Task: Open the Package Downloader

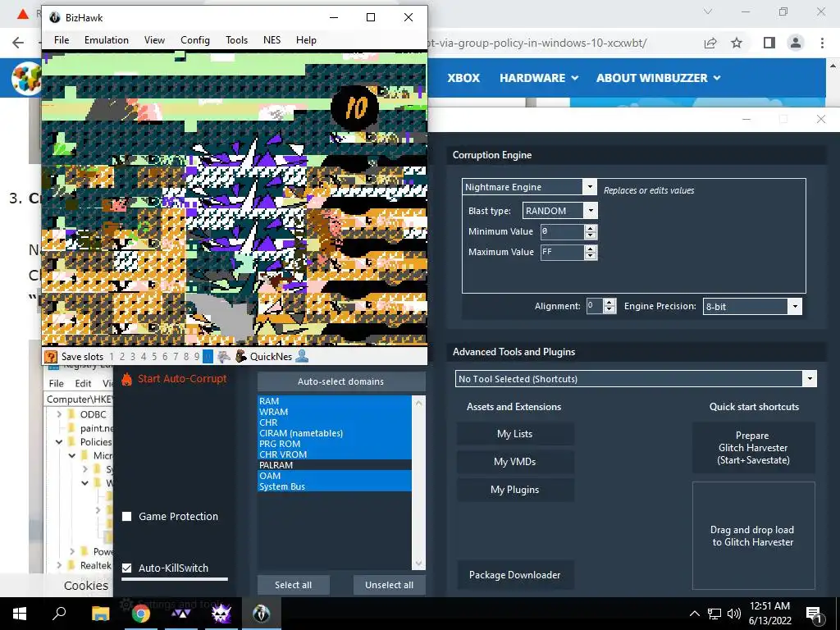Action: point(515,575)
